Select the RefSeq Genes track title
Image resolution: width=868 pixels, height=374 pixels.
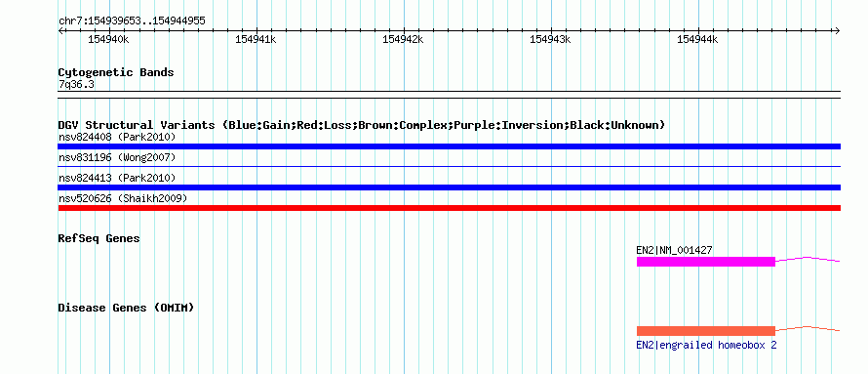(99, 238)
